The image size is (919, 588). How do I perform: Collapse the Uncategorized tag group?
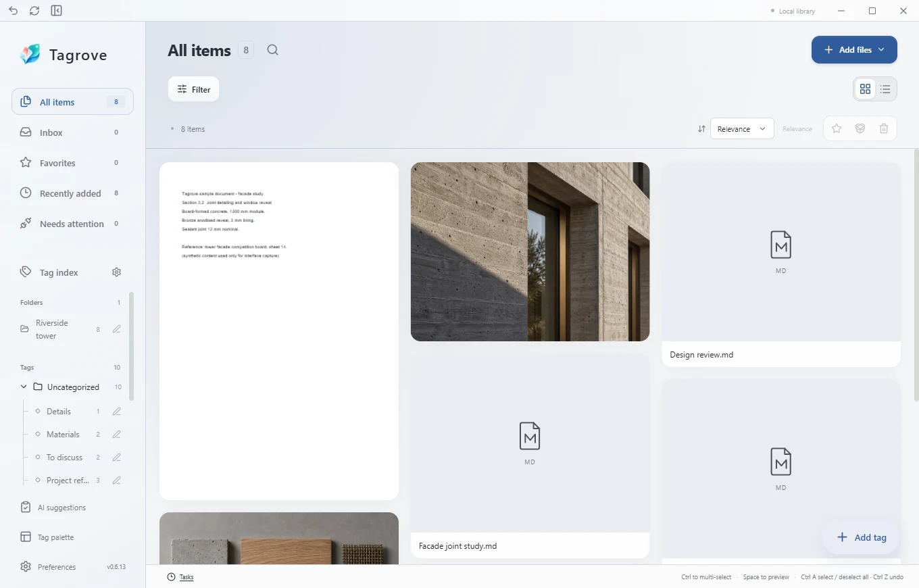click(x=24, y=387)
